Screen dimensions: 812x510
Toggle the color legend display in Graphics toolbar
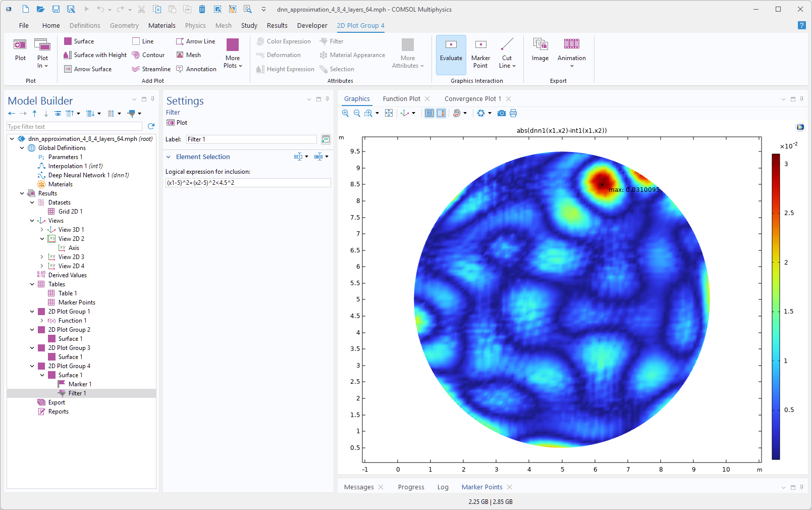tap(441, 113)
